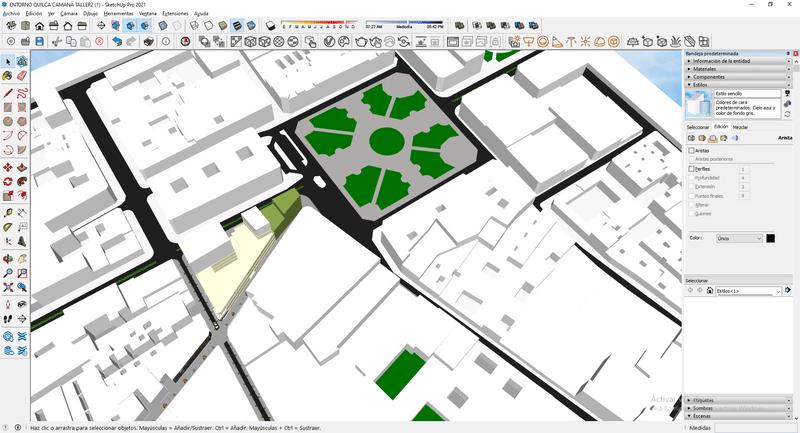Expand the Etiquetas panel

[738, 400]
